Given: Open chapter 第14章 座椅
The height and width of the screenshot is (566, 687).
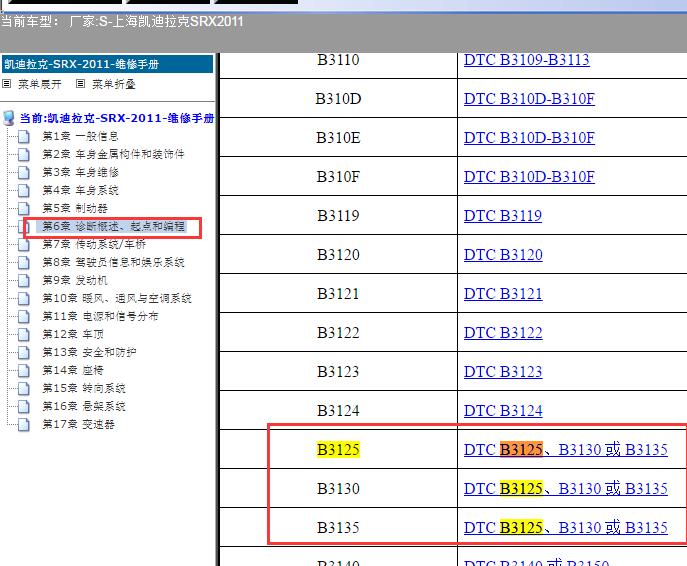Looking at the screenshot, I should pyautogui.click(x=73, y=370).
